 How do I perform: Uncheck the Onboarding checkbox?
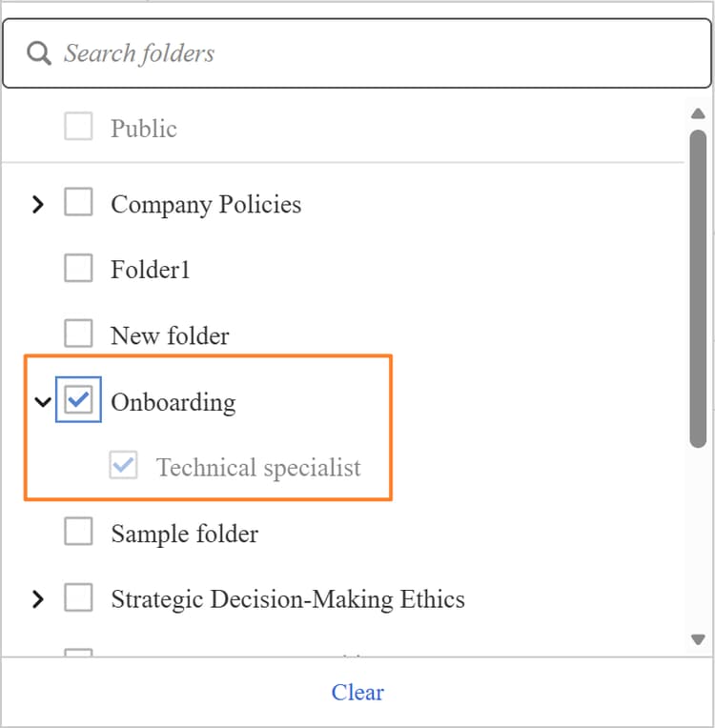(78, 399)
